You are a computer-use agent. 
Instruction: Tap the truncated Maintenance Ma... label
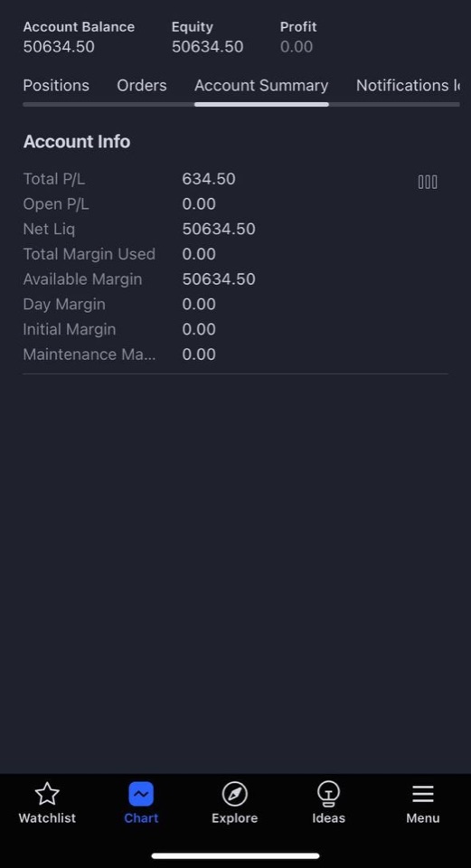pyautogui.click(x=89, y=354)
